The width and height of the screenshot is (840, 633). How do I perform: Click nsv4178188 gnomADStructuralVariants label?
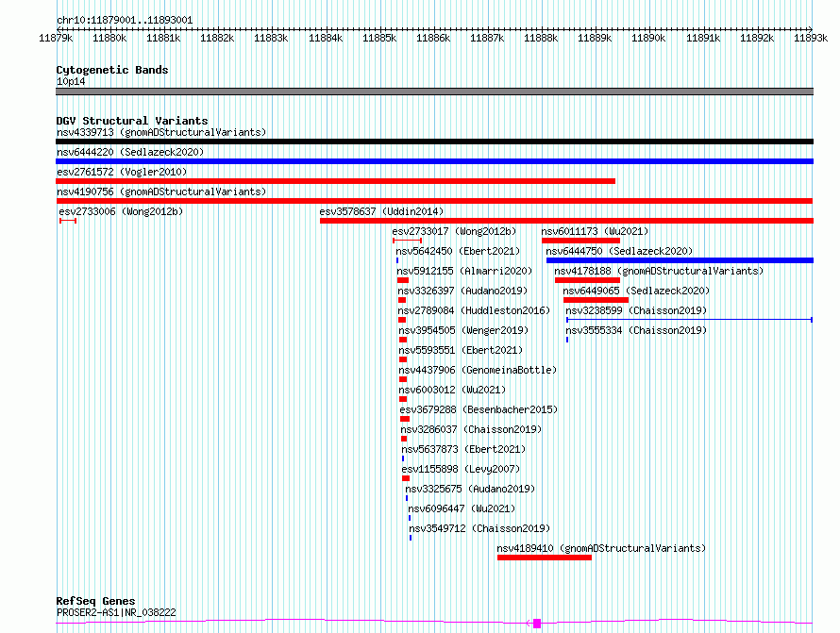tap(659, 271)
